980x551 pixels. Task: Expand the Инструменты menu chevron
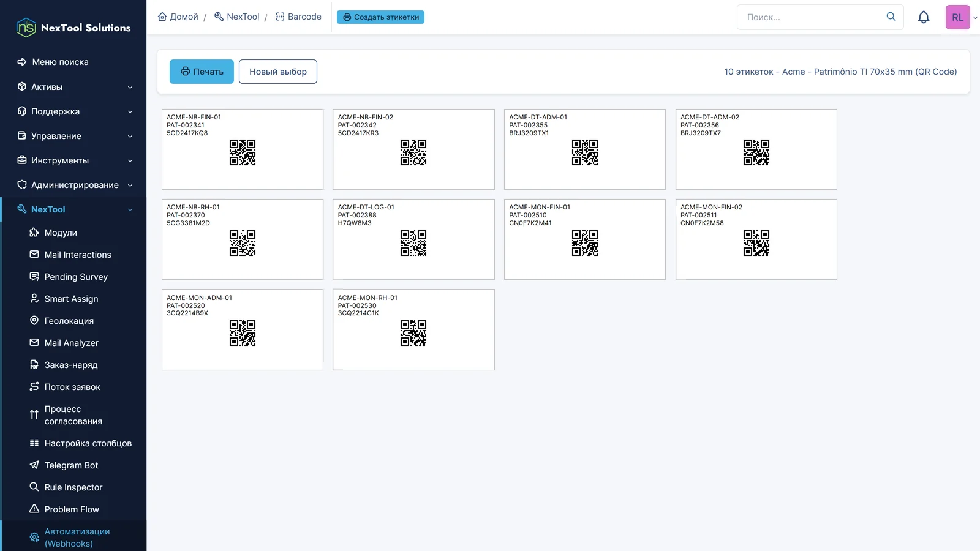pos(130,161)
